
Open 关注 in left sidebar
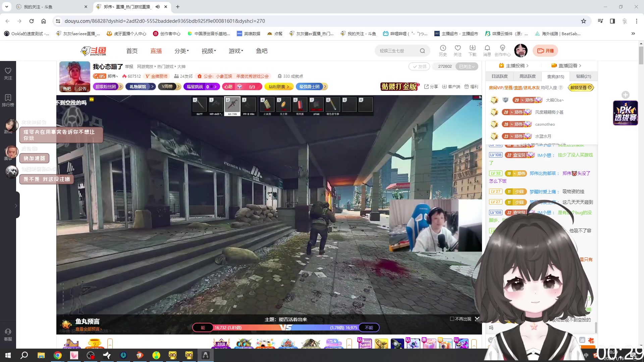pyautogui.click(x=8, y=73)
